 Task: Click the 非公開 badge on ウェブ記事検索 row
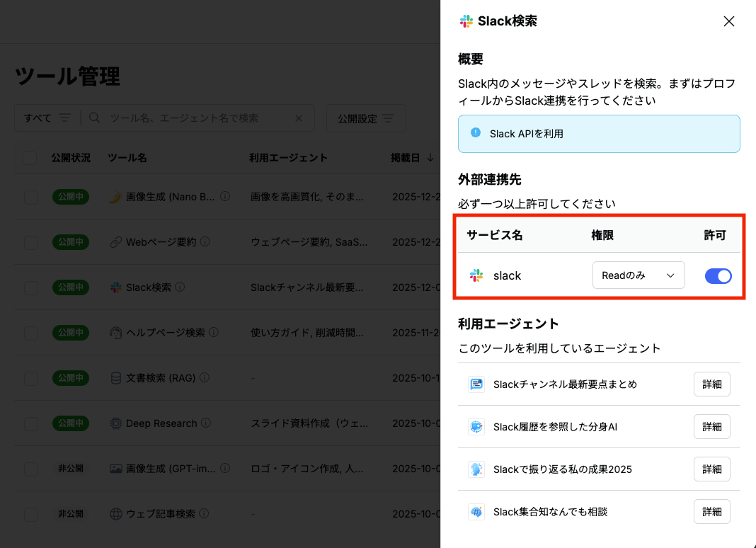[70, 514]
